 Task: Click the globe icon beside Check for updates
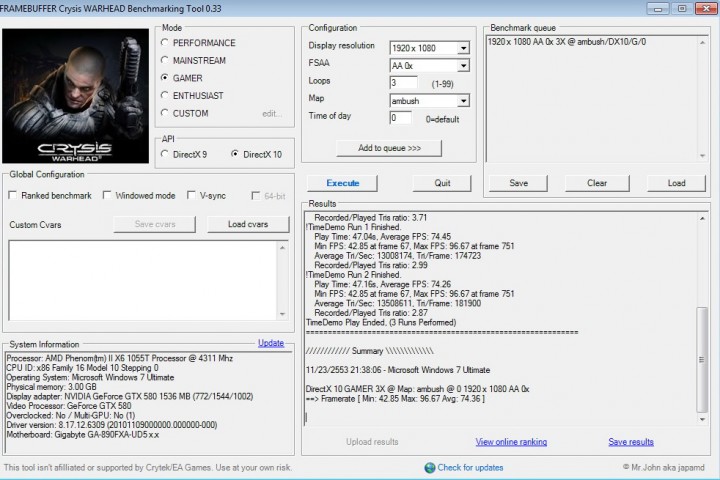pos(430,468)
